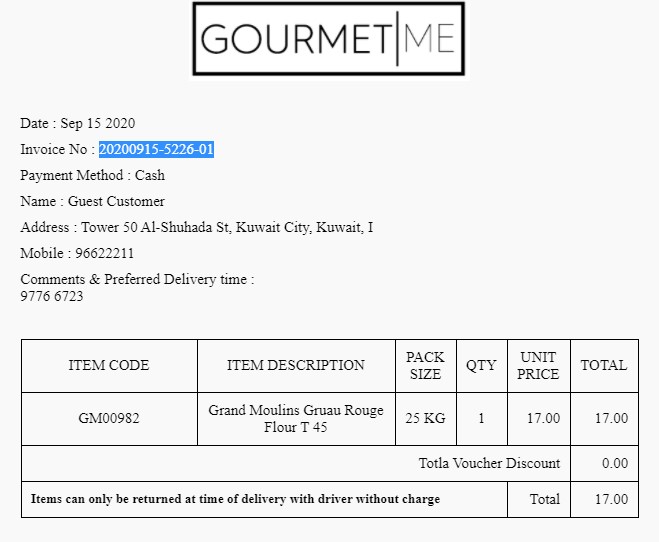The width and height of the screenshot is (659, 542).
Task: Click the item code GM00982 cell
Action: [109, 419]
